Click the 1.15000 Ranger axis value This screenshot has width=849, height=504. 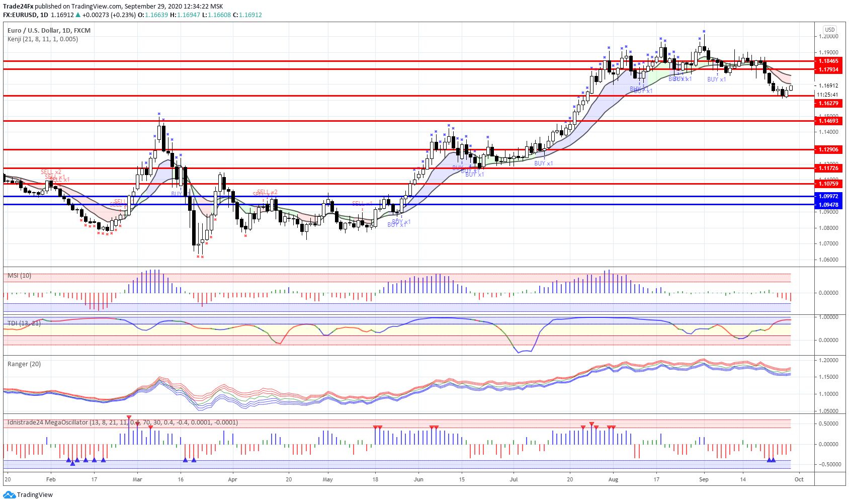pos(828,377)
